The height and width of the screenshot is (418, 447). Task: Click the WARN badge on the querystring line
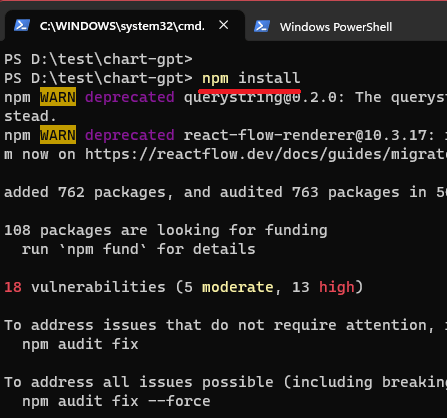click(58, 97)
